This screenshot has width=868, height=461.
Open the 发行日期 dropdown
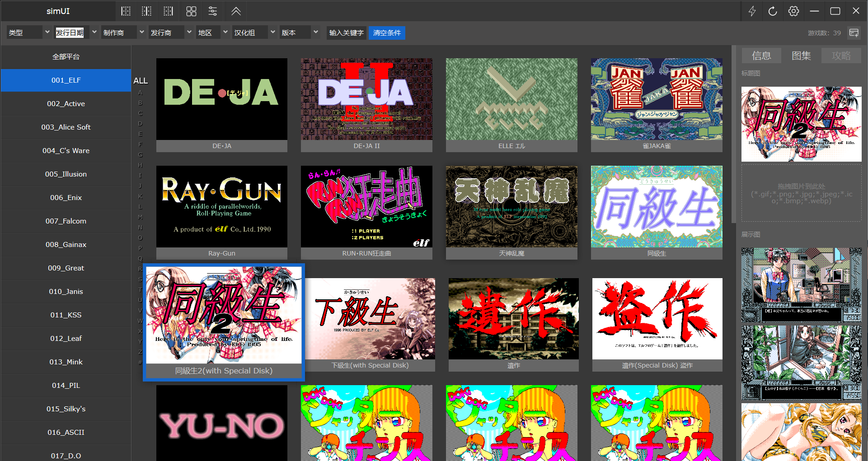click(x=76, y=33)
